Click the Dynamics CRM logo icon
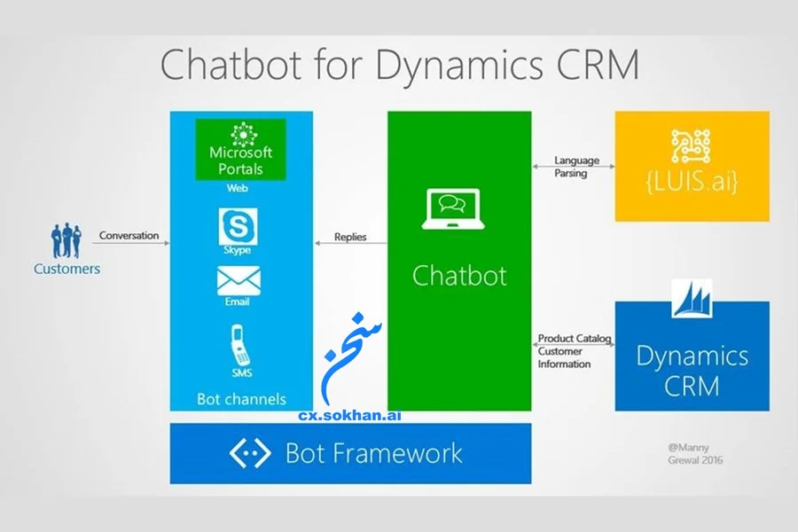Image resolution: width=798 pixels, height=532 pixels. 691,298
